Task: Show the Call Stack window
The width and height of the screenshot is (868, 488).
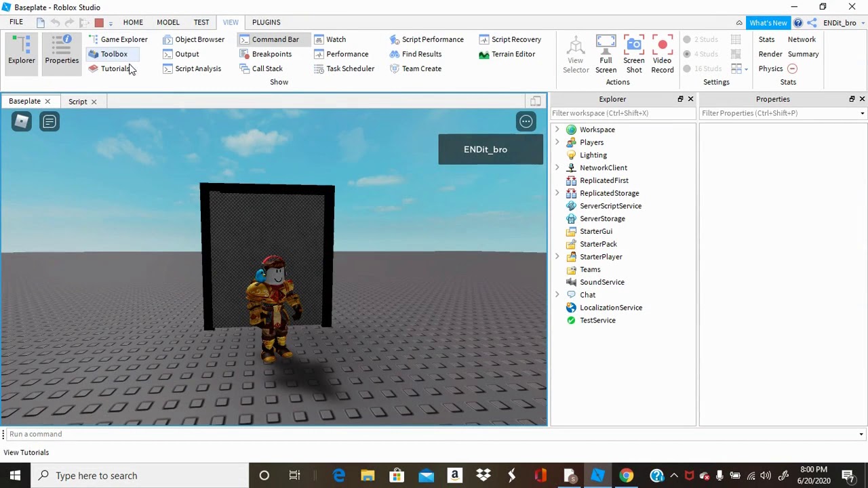Action: 261,68
